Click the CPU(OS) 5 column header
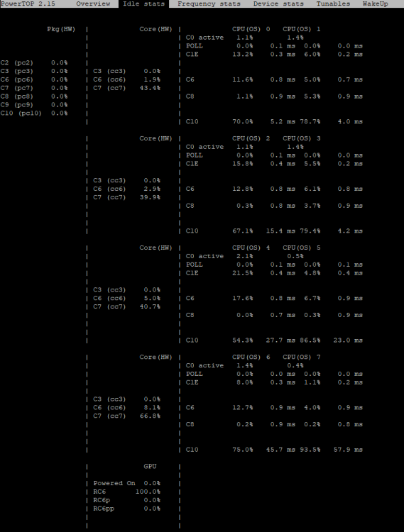The image size is (404, 532). 302,248
